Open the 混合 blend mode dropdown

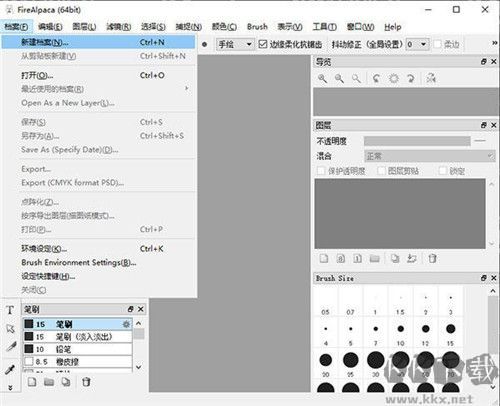[429, 156]
